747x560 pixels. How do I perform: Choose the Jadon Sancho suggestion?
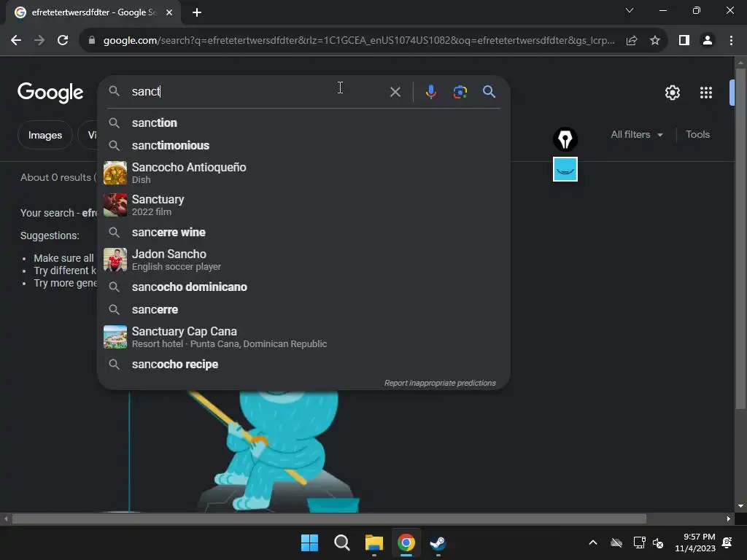303,260
